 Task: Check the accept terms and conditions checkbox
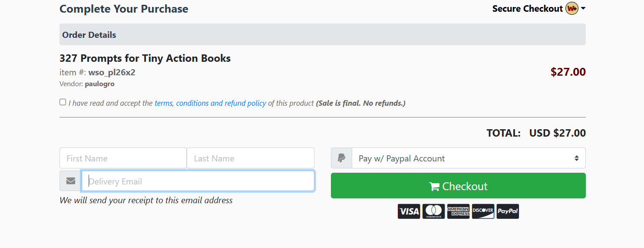point(63,102)
